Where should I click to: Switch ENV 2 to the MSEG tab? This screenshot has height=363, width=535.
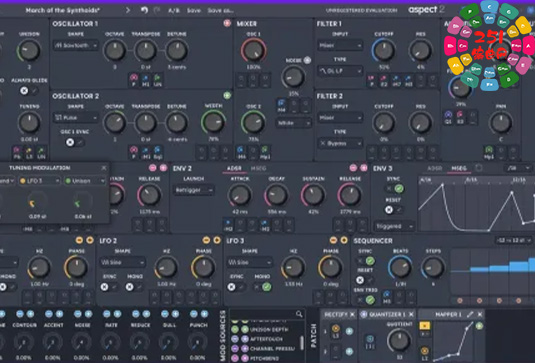258,168
